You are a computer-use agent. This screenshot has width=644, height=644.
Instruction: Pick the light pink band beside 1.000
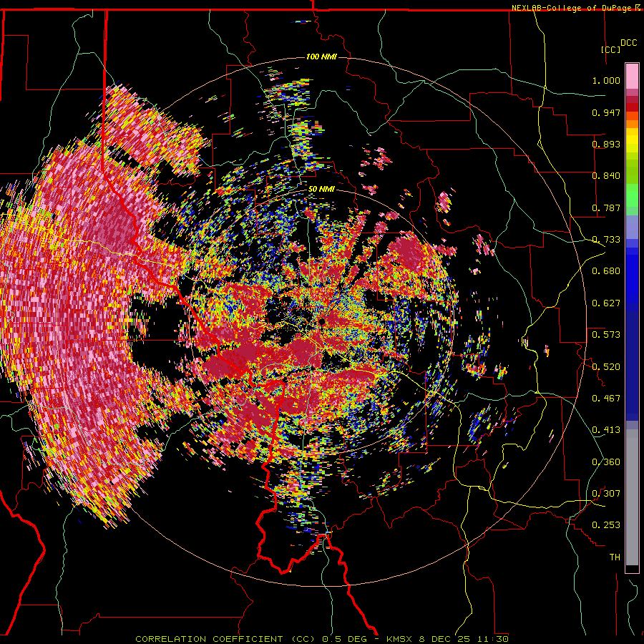632,77
